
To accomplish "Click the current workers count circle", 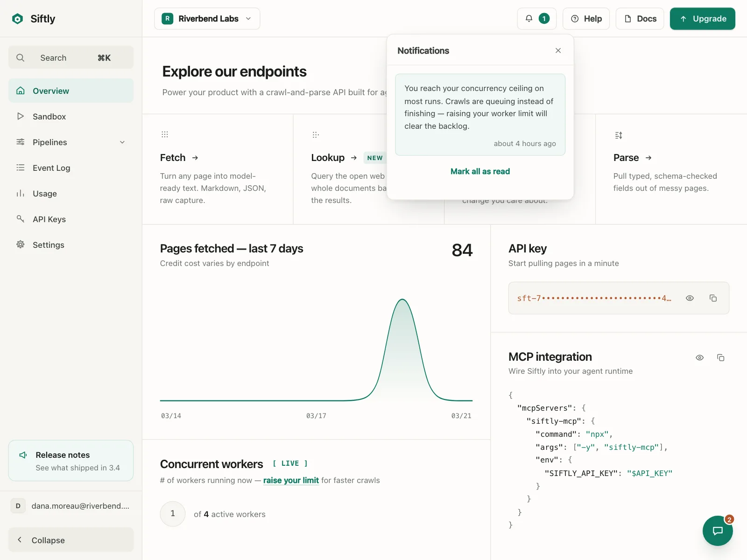I will point(173,514).
